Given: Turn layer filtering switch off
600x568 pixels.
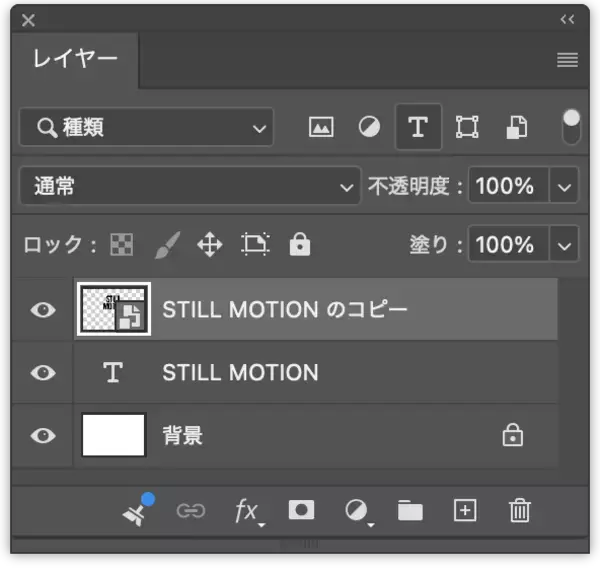Looking at the screenshot, I should (x=571, y=127).
